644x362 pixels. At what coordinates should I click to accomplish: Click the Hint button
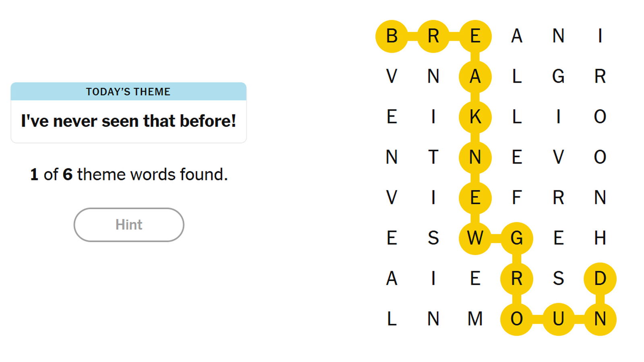coord(129,224)
